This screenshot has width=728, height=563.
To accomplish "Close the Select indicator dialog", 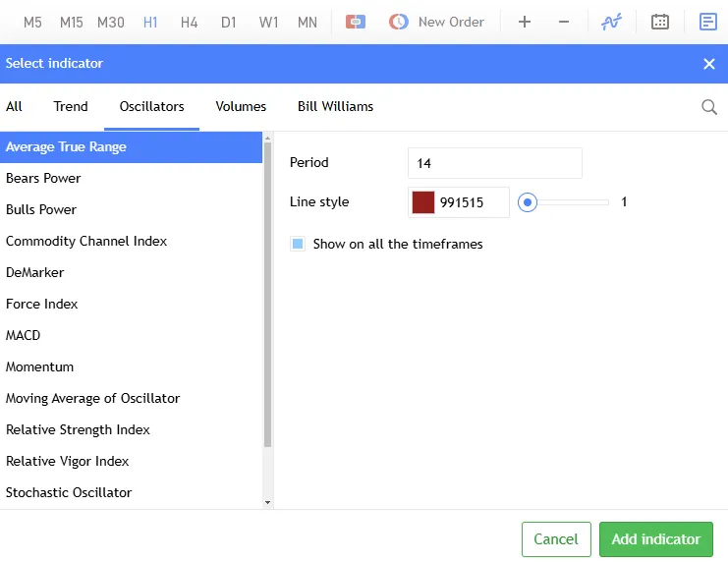I will (709, 64).
